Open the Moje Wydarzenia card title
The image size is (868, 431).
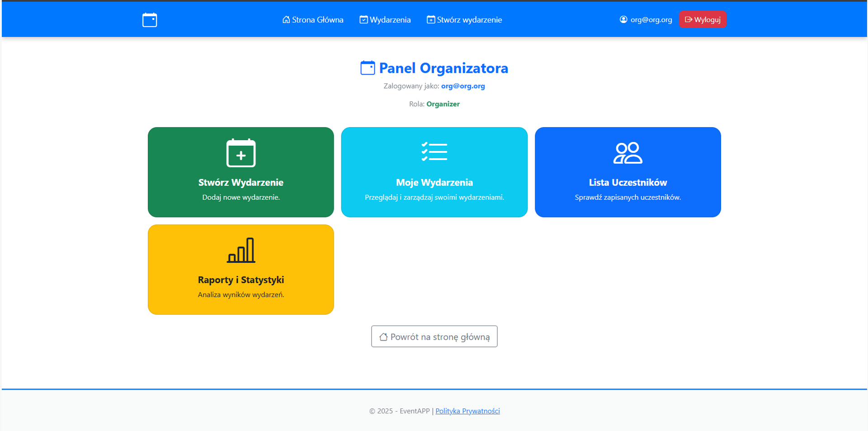coord(434,182)
